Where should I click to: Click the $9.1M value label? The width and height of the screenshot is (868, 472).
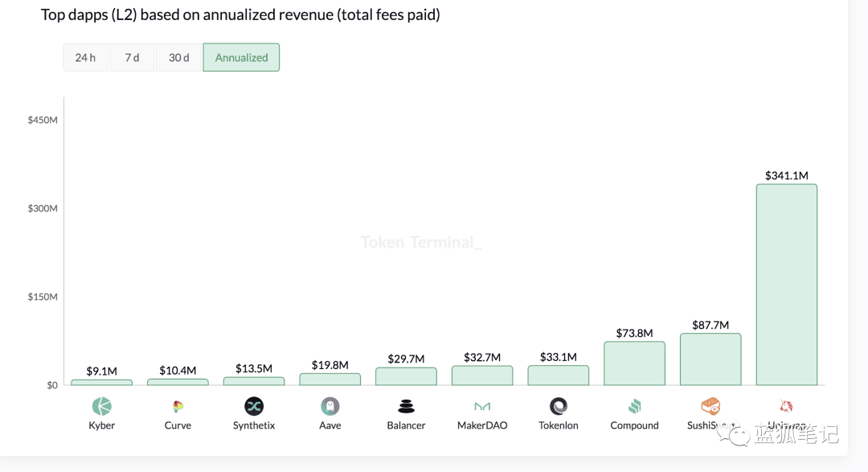[102, 371]
